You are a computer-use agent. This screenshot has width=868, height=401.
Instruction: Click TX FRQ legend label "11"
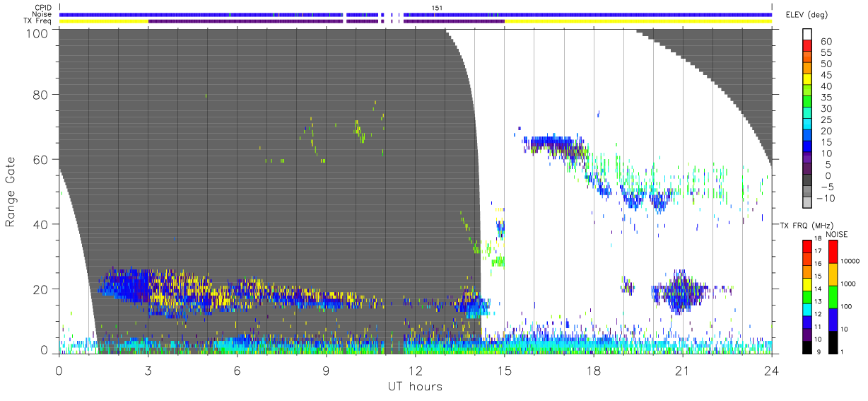(x=816, y=327)
